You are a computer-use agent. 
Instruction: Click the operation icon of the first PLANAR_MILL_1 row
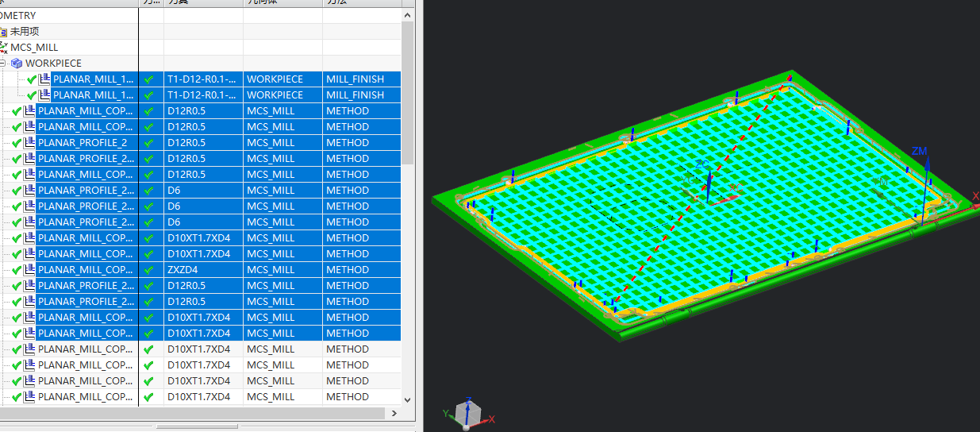[44, 79]
